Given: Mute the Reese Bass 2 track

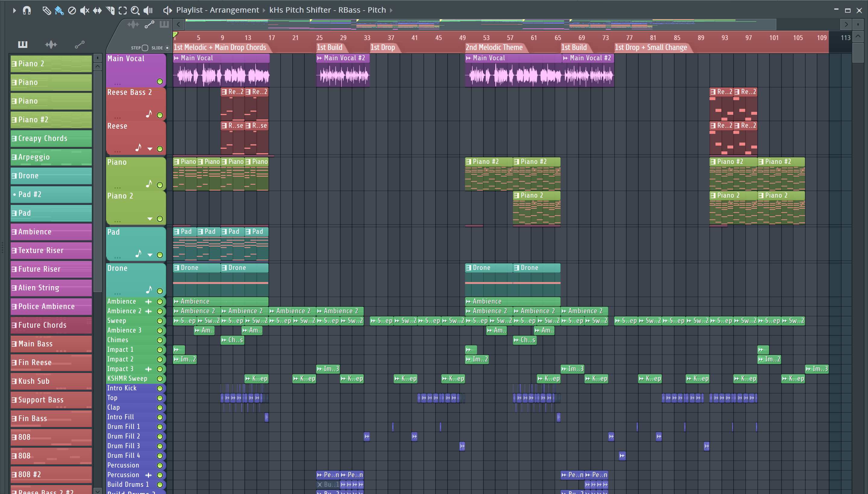Looking at the screenshot, I should (160, 115).
